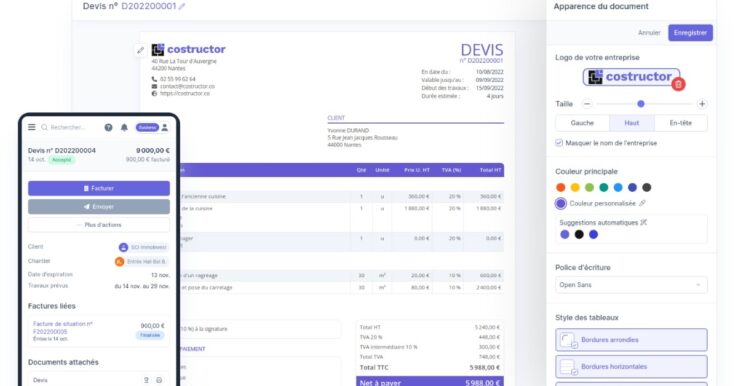Decrease logo size with the minus button
Viewport: 738px width, 386px height.
point(587,104)
